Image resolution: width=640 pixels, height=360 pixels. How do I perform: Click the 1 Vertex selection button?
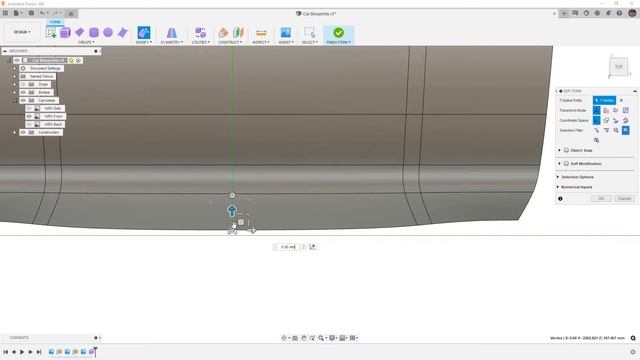click(604, 100)
